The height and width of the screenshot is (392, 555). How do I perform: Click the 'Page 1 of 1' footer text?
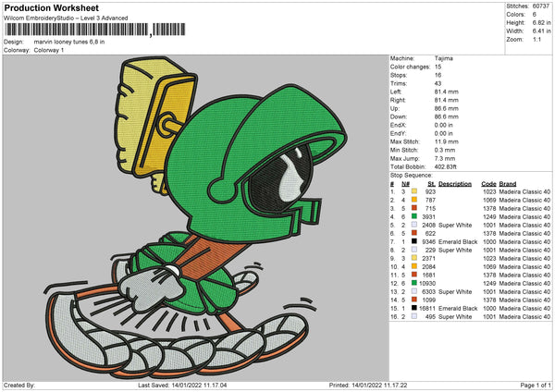click(536, 386)
